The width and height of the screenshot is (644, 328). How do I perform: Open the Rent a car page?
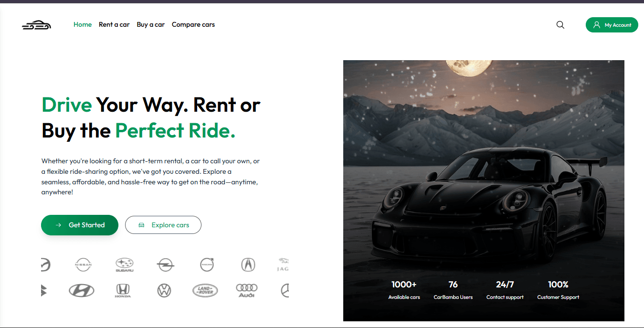(x=114, y=24)
